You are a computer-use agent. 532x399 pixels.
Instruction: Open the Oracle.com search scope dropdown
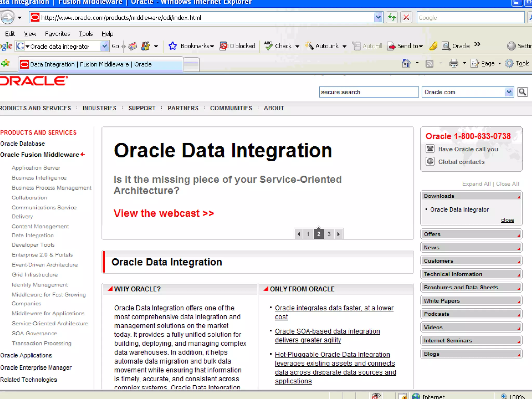pos(509,92)
